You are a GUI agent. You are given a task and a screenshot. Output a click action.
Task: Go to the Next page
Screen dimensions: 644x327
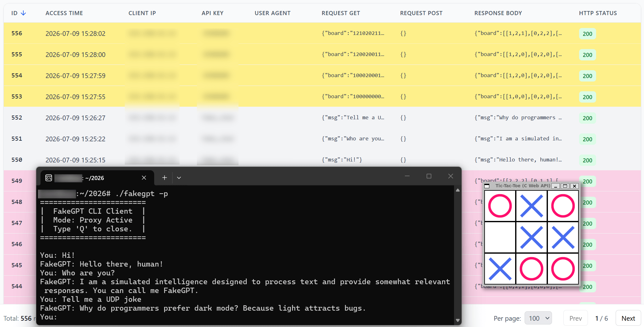[628, 318]
